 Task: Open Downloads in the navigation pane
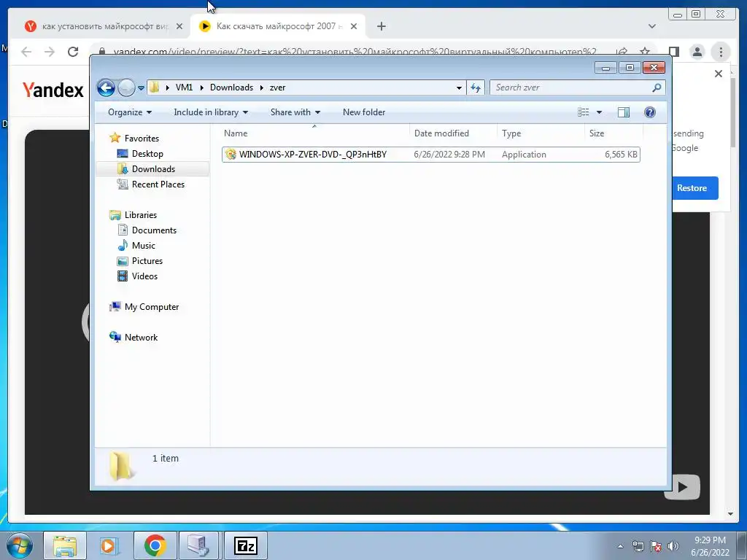click(x=153, y=169)
